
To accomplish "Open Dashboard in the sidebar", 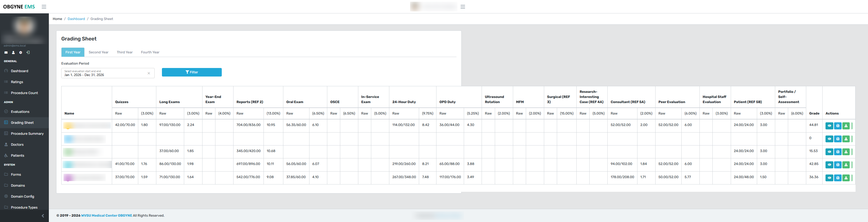I will click(24, 71).
